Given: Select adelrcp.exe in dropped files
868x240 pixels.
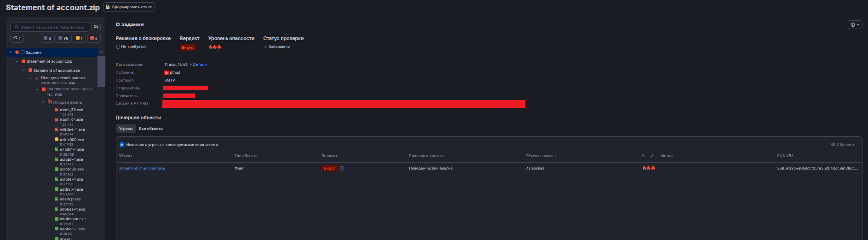Looking at the screenshot, I should point(70,199).
